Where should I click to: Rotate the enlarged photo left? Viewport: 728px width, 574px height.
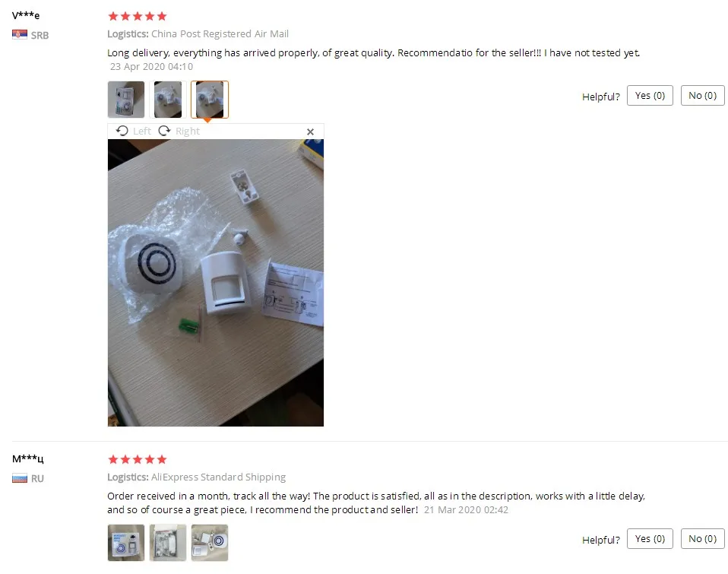click(x=133, y=131)
